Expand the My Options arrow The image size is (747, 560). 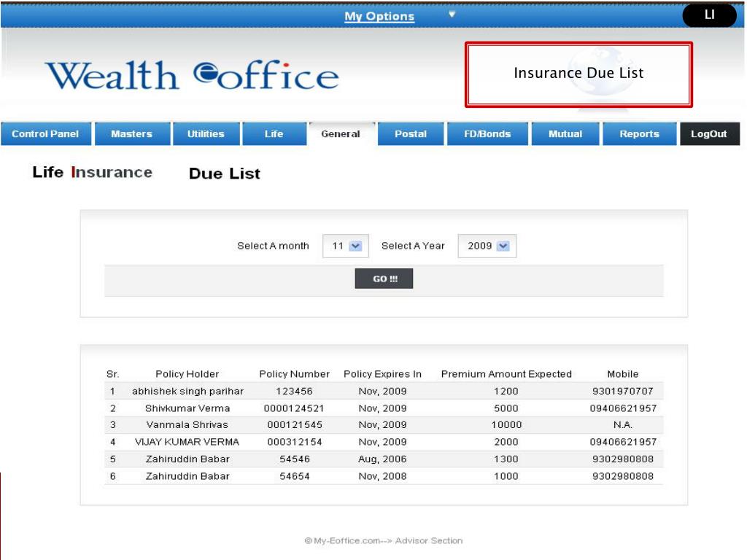click(x=452, y=15)
